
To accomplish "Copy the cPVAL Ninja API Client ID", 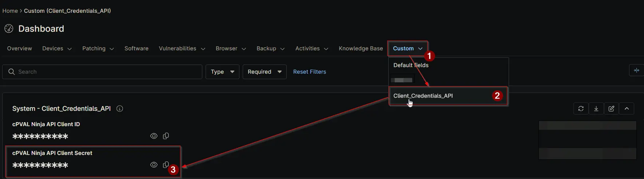I will click(x=166, y=136).
